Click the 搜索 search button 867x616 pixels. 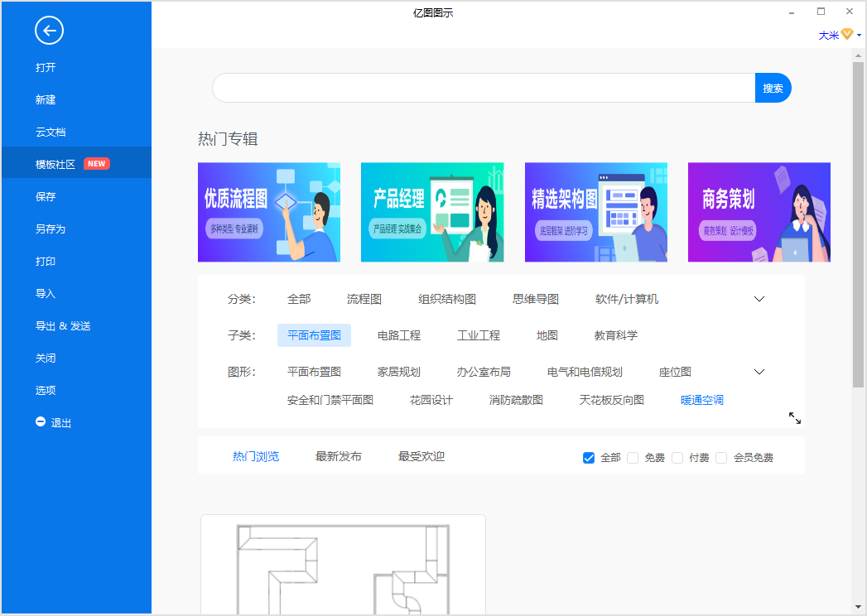coord(773,88)
